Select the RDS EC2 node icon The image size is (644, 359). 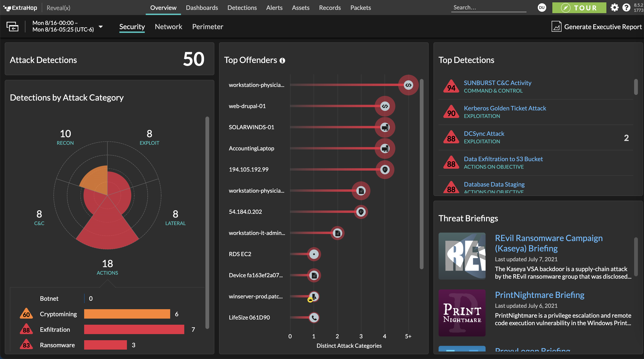pyautogui.click(x=314, y=254)
